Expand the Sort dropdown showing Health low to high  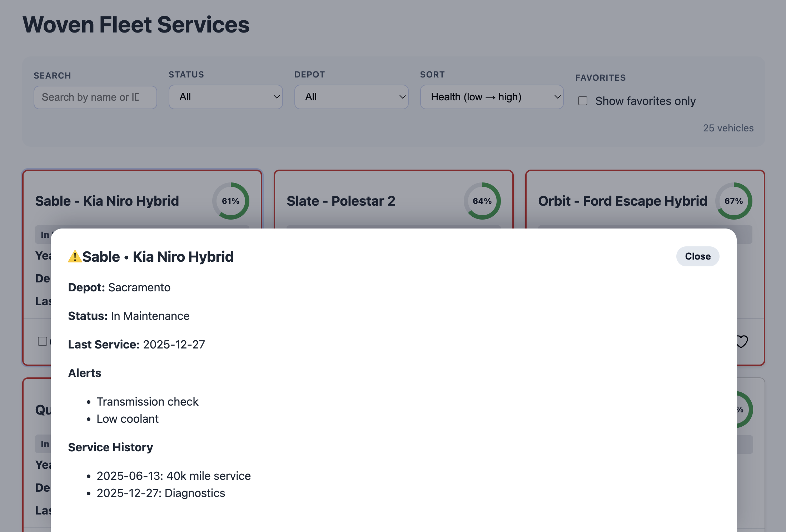[492, 97]
